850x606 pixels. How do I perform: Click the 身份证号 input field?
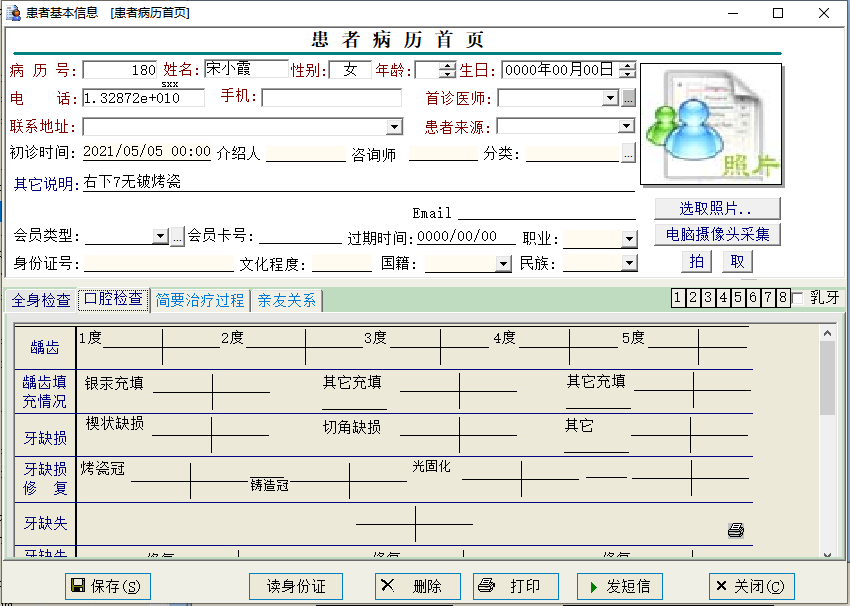click(159, 263)
